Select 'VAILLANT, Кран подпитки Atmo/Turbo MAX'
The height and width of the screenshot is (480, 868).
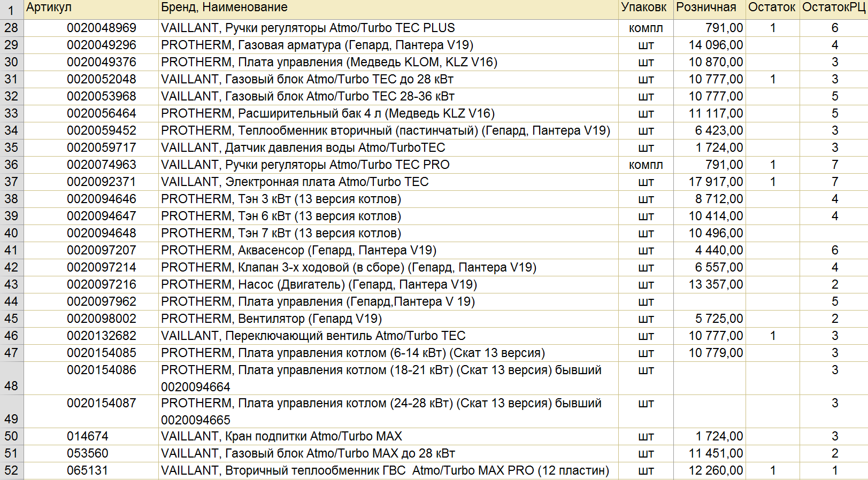coord(388,436)
